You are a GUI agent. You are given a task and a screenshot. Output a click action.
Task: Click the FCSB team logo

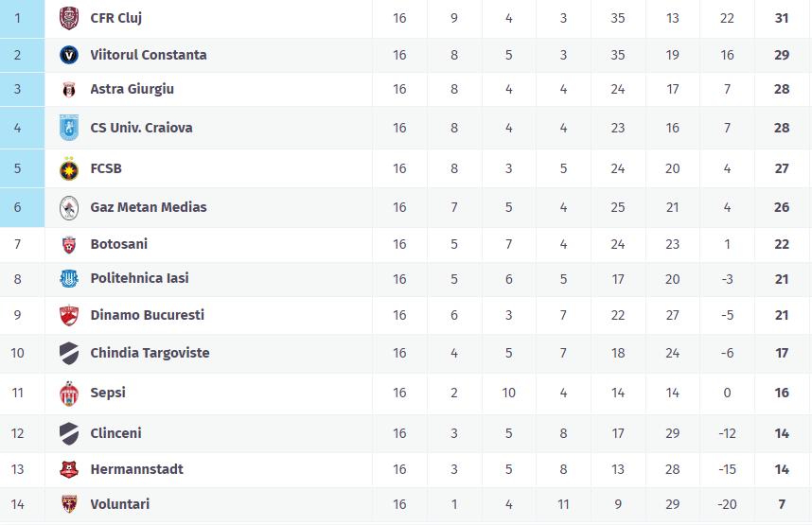click(69, 169)
